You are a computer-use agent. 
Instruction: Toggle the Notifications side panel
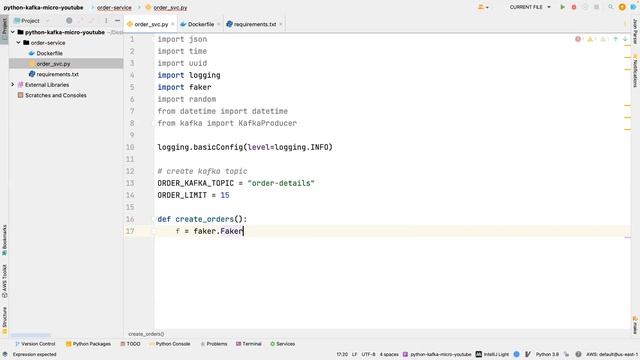(635, 70)
